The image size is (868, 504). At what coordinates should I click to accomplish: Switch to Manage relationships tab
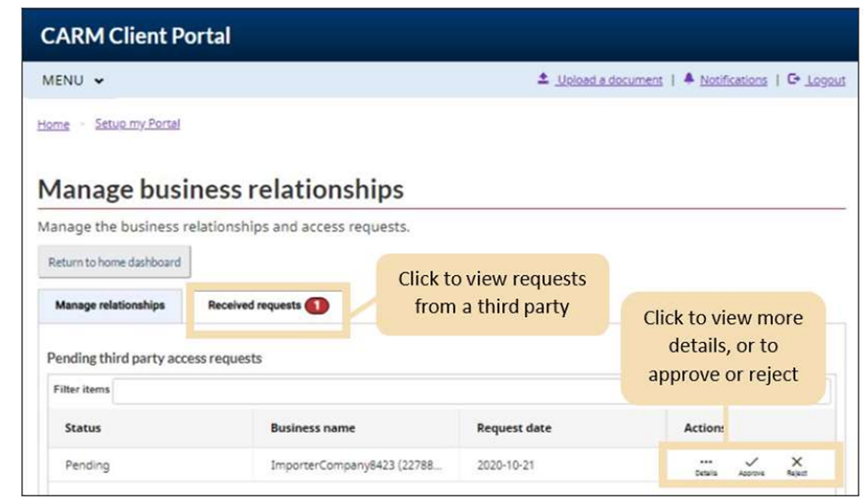click(110, 305)
